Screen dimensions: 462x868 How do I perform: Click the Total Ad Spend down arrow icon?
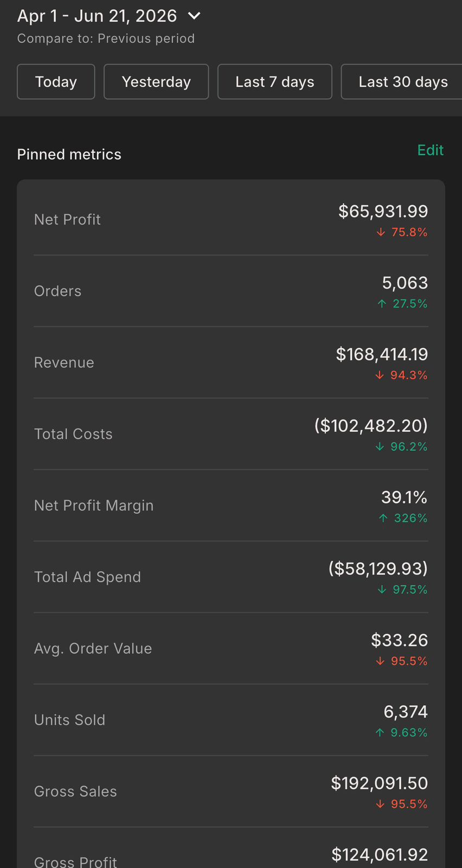tap(382, 590)
